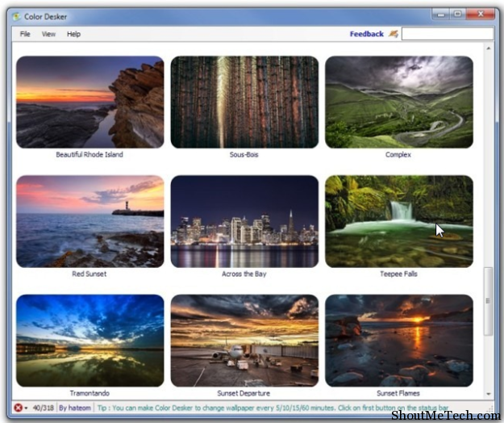Select the Sous-Bois forest wallpaper

click(244, 103)
